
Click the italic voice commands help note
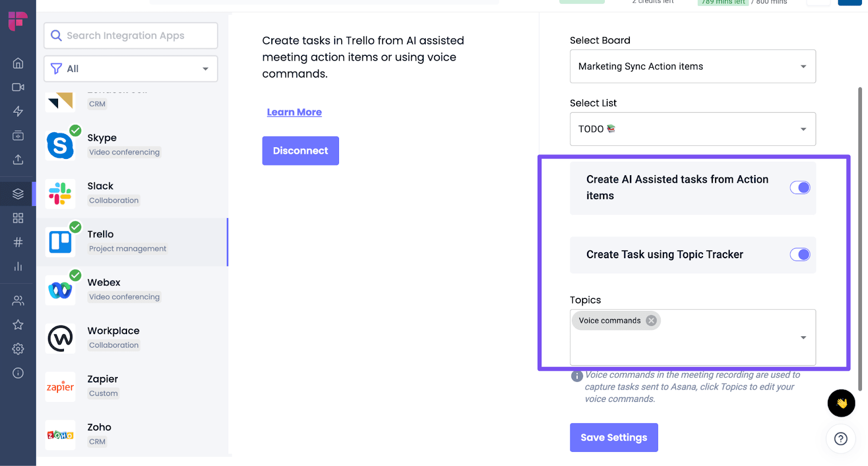(692, 387)
